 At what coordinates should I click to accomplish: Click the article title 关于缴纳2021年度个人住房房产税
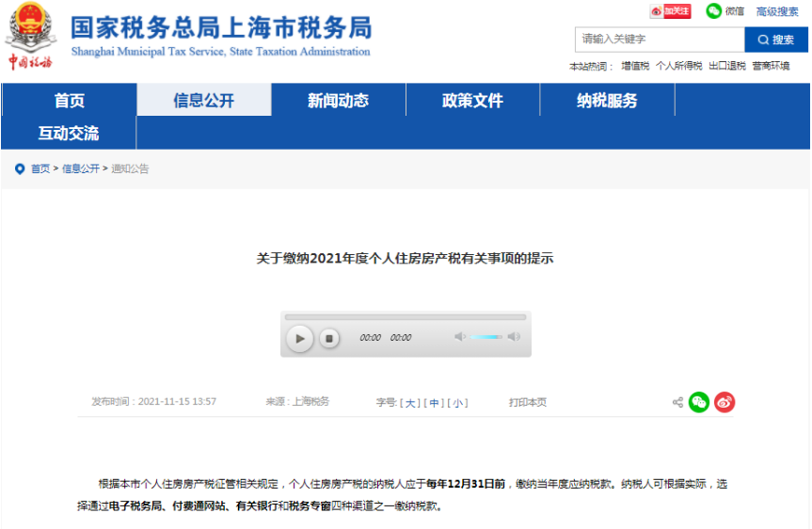tap(405, 258)
